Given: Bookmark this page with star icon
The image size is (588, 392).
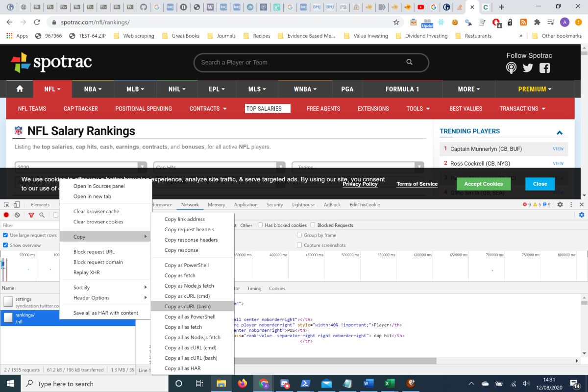Looking at the screenshot, I should pyautogui.click(x=396, y=22).
